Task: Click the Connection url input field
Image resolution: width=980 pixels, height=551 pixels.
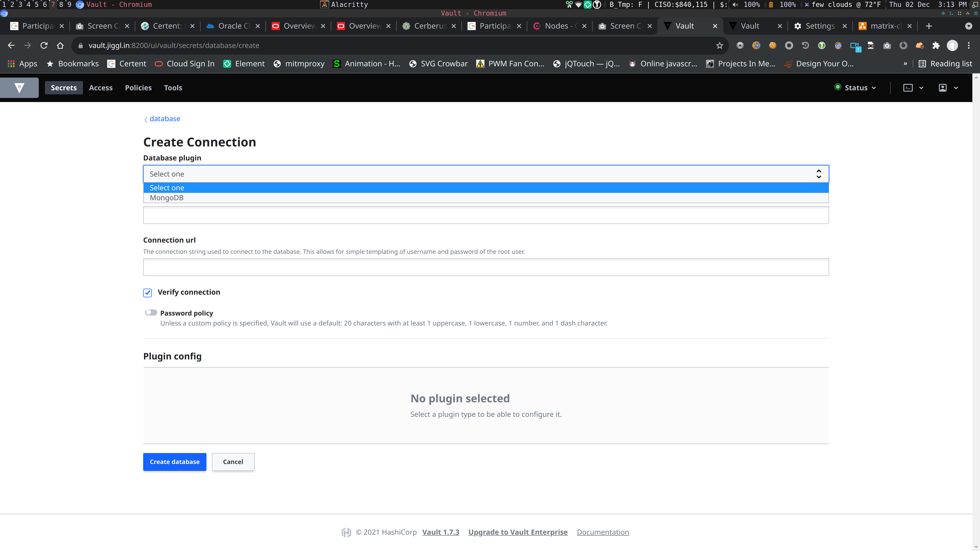Action: (486, 267)
